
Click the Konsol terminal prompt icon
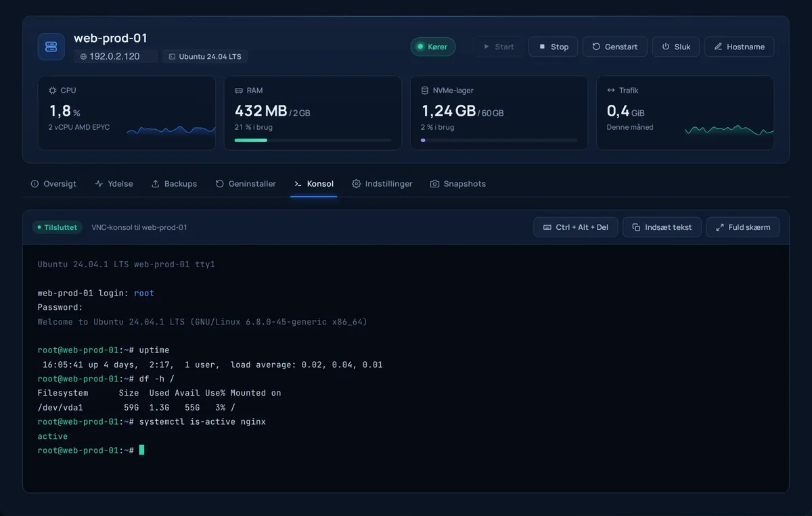point(298,184)
